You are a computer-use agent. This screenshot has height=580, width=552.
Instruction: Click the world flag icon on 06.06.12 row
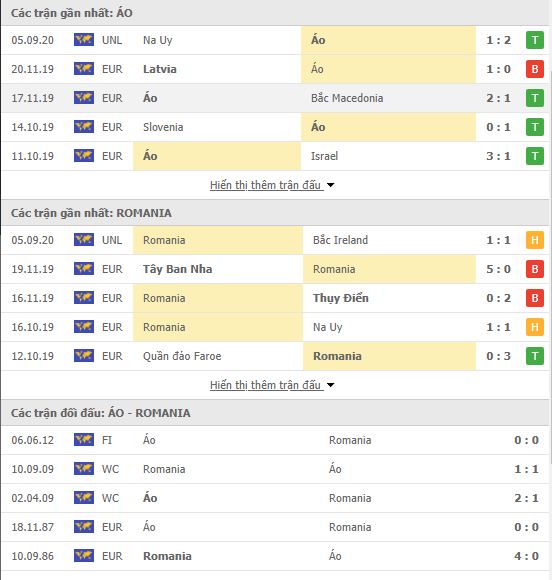[84, 440]
